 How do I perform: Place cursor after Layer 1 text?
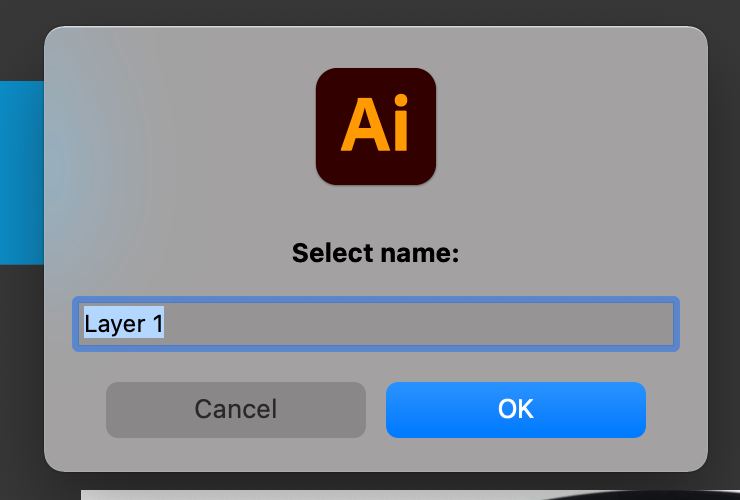tap(165, 324)
